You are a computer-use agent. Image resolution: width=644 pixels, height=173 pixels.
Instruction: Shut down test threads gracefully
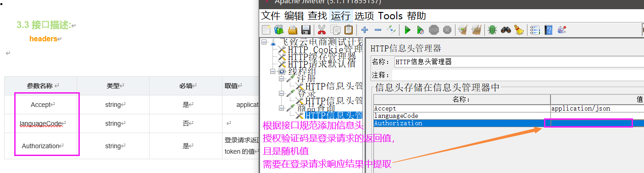tap(447, 30)
